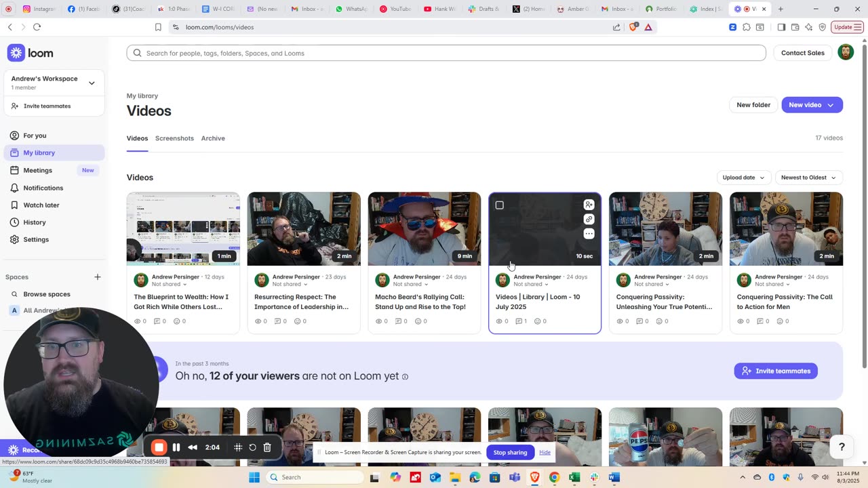Click the Brave Shields icon in address bar
The image size is (868, 488).
point(633,27)
